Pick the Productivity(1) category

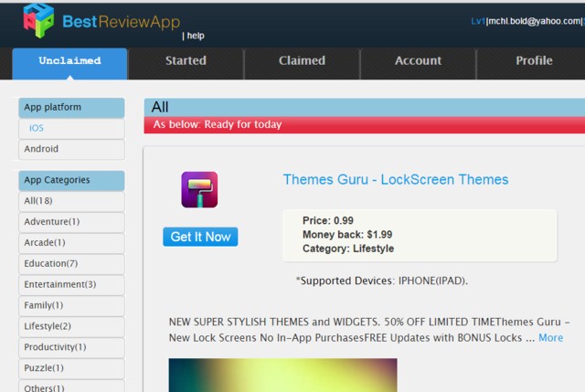[71, 347]
